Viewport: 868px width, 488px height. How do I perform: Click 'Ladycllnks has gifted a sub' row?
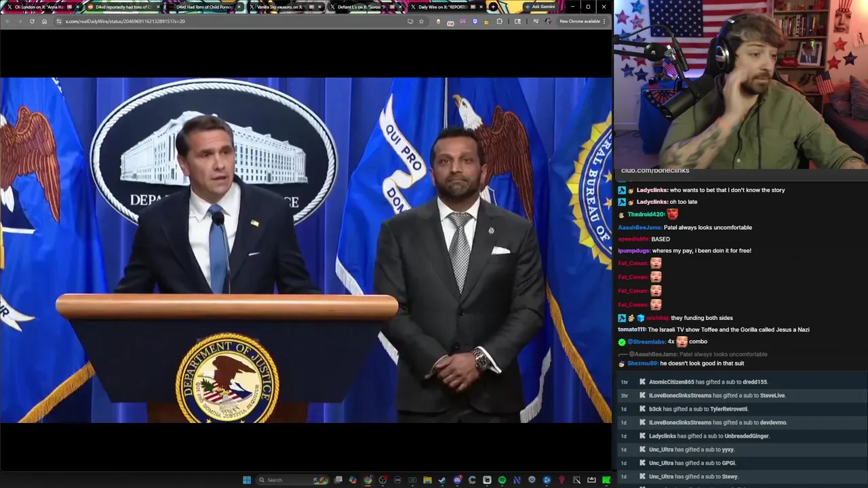[743, 436]
